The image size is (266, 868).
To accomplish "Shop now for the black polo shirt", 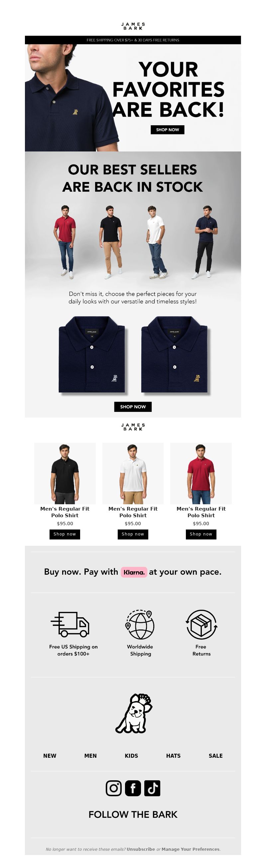I will pyautogui.click(x=65, y=534).
